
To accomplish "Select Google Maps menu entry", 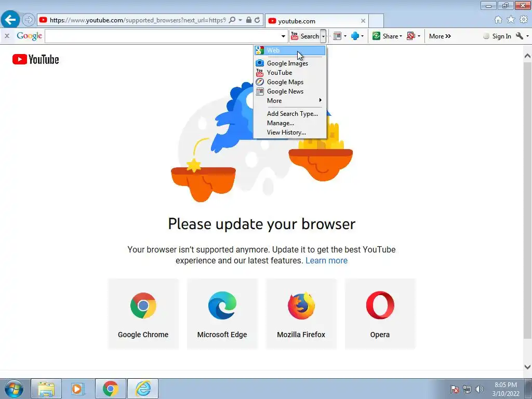I will 290,82.
